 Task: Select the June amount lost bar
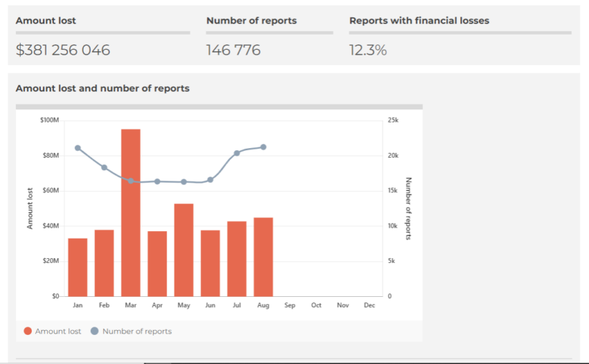[x=211, y=264]
